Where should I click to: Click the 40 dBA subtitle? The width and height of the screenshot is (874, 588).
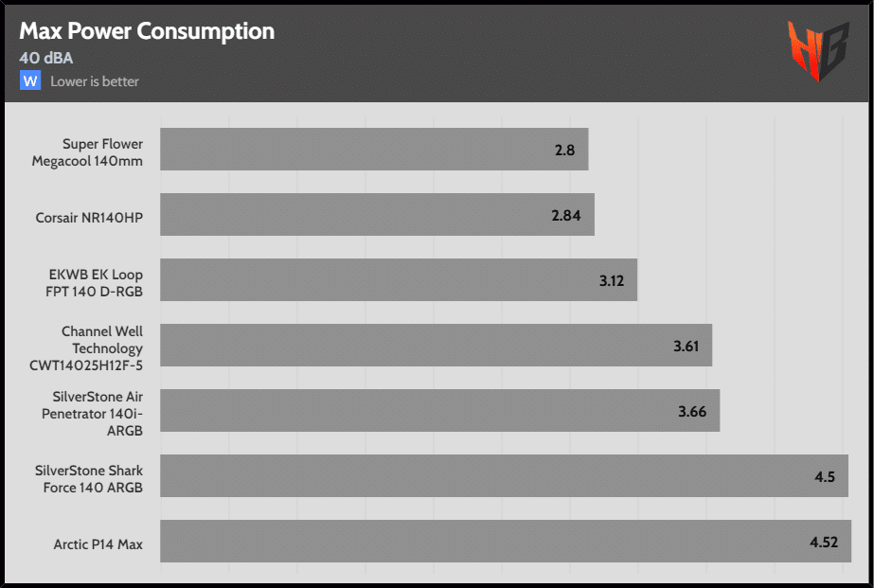(x=46, y=58)
